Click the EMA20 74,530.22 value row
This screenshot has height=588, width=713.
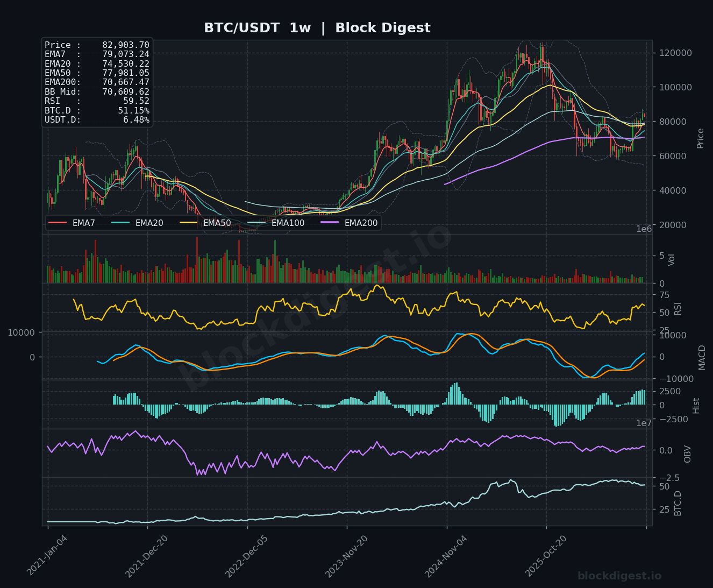pos(97,64)
